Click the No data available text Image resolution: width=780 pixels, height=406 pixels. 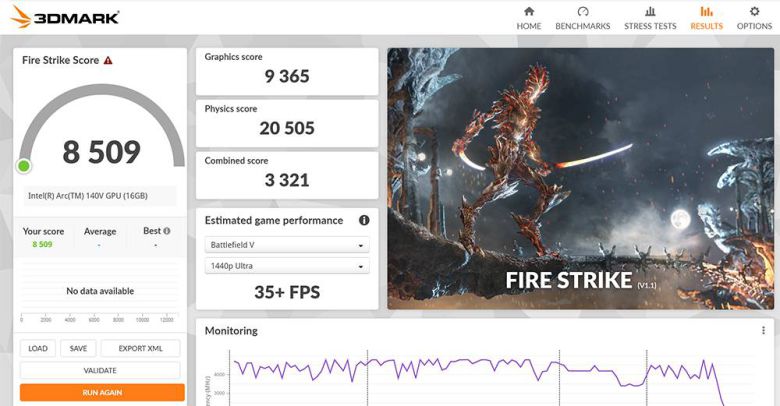[x=100, y=291]
